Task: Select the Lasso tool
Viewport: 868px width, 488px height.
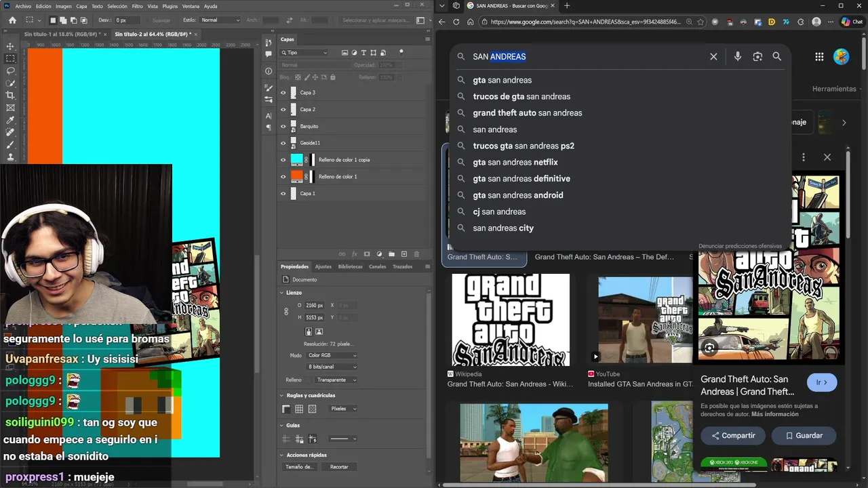Action: tap(10, 70)
